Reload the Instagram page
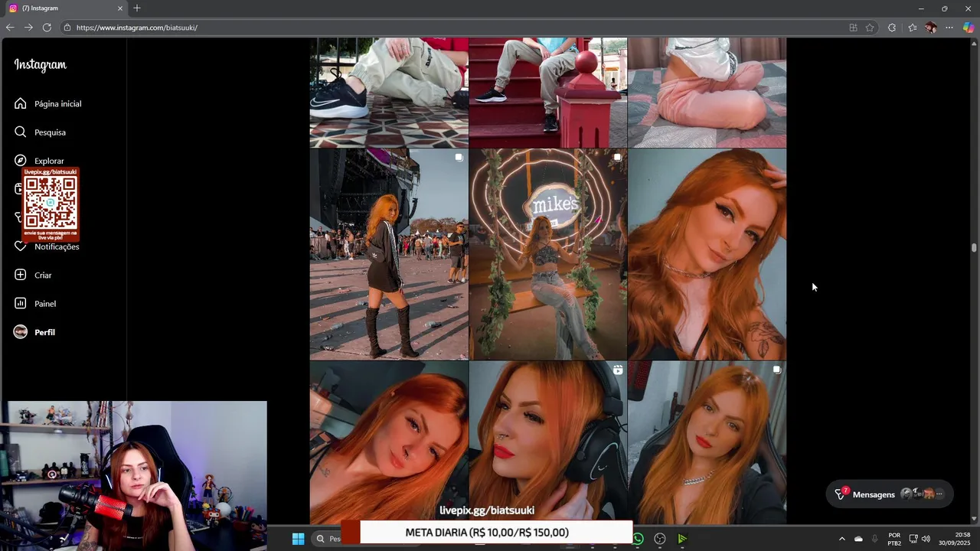The height and width of the screenshot is (551, 980). coord(47,28)
